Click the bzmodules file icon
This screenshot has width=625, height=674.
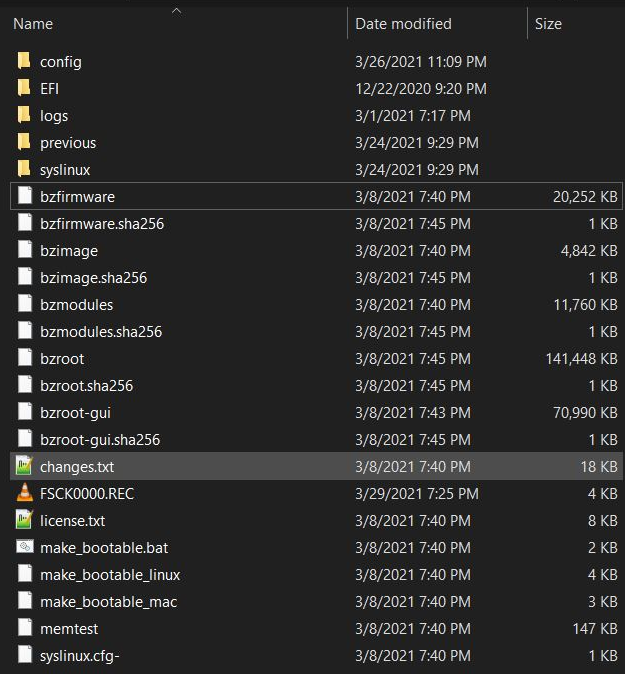point(25,304)
